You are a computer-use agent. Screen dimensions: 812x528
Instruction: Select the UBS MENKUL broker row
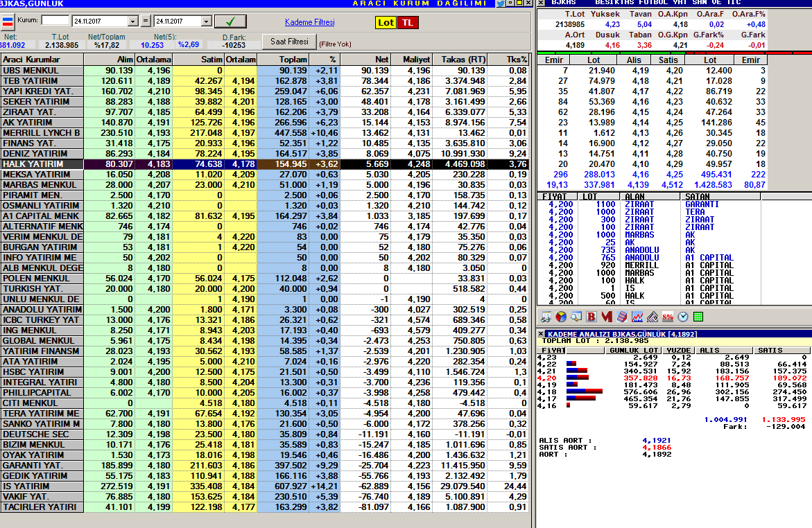[x=265, y=71]
